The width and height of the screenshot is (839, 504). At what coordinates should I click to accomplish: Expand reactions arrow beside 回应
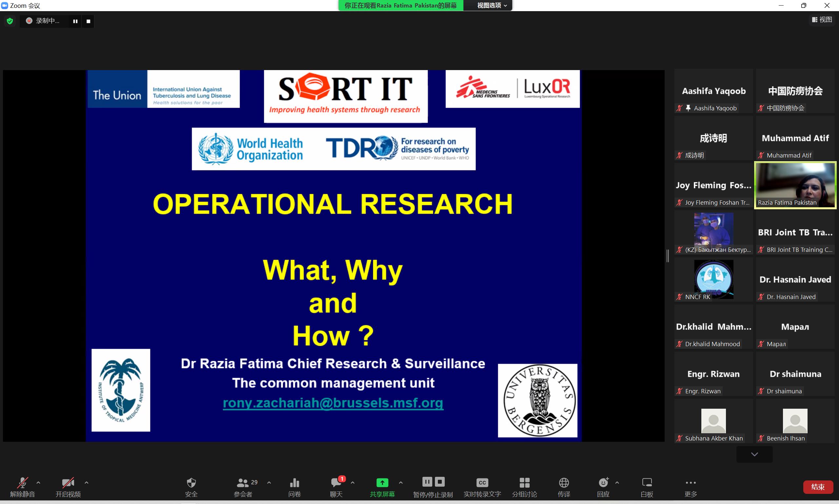(617, 482)
